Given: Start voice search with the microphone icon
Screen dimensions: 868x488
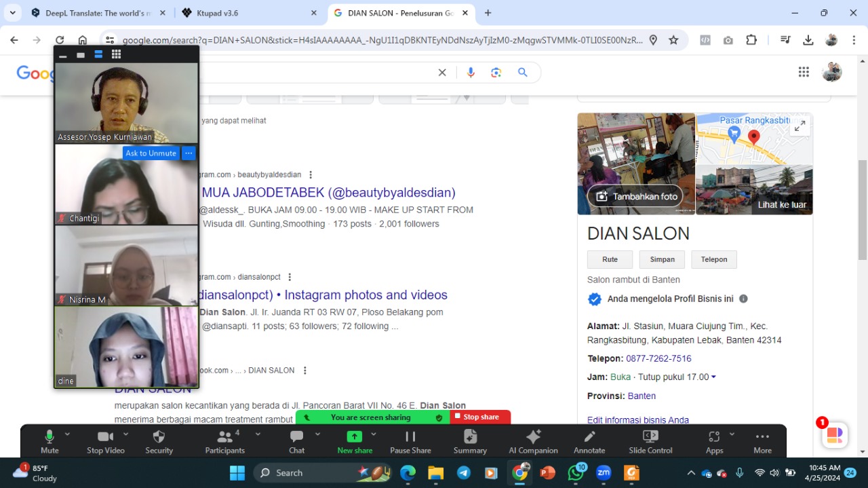Looking at the screenshot, I should (x=471, y=72).
